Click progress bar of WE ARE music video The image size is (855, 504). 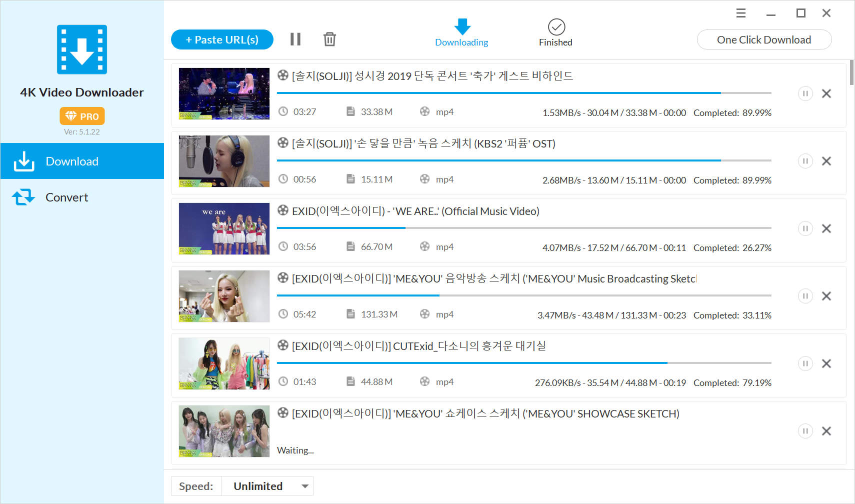click(524, 228)
